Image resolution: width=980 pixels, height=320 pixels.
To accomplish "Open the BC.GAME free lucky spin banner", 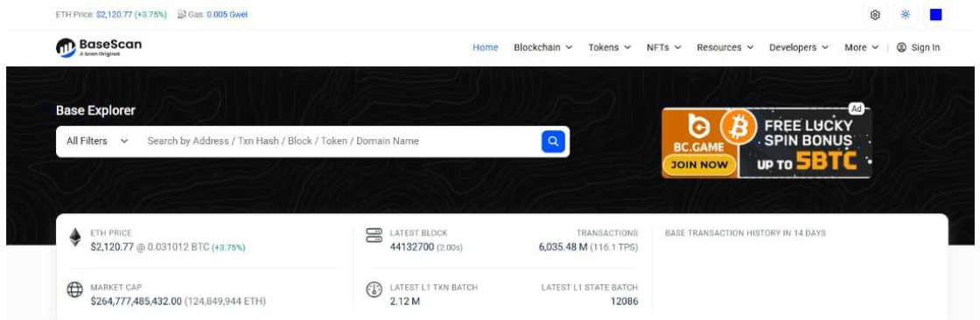I will point(766,143).
